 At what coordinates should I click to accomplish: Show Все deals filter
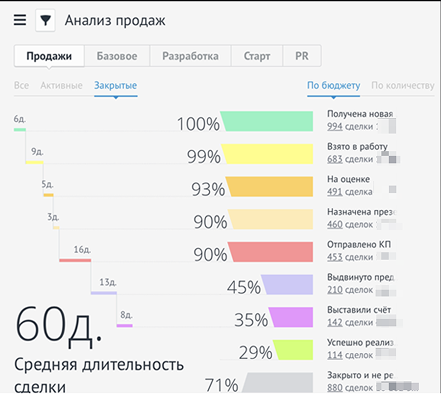click(21, 86)
